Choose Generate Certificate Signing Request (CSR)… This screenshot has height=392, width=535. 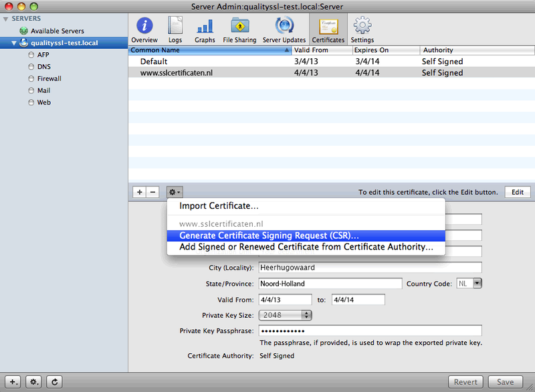(306, 235)
